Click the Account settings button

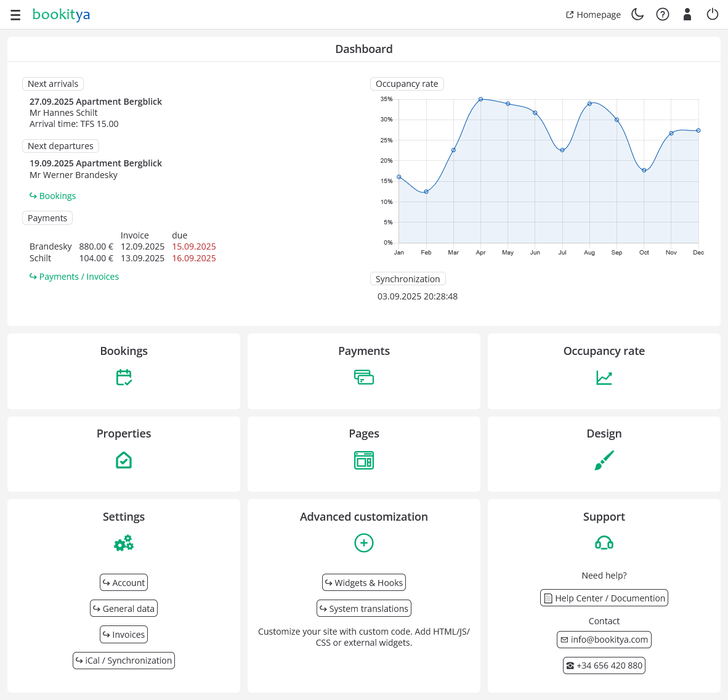[x=124, y=583]
